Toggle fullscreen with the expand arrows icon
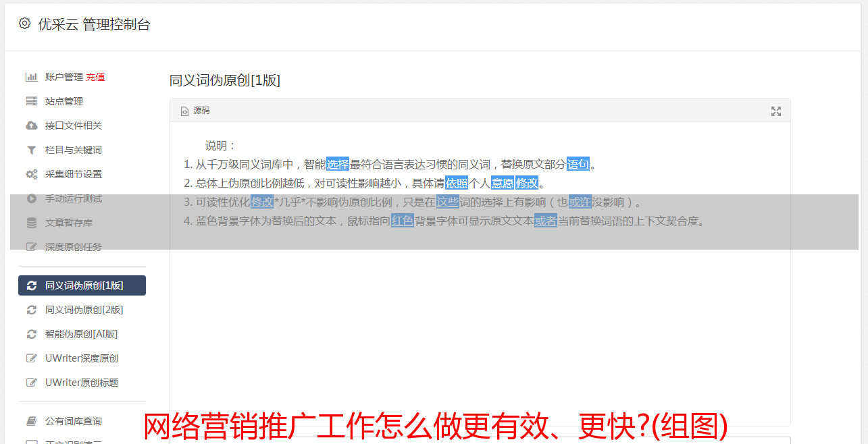 tap(776, 111)
